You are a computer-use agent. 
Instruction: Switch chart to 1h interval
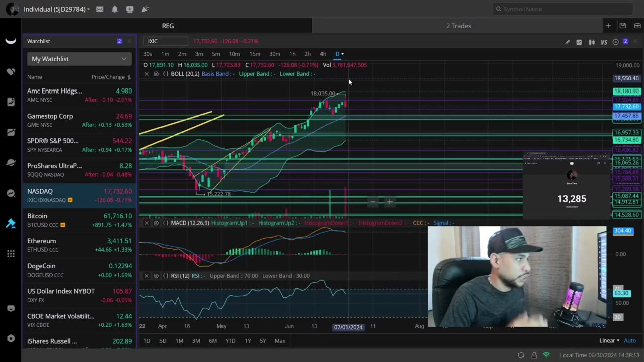292,54
